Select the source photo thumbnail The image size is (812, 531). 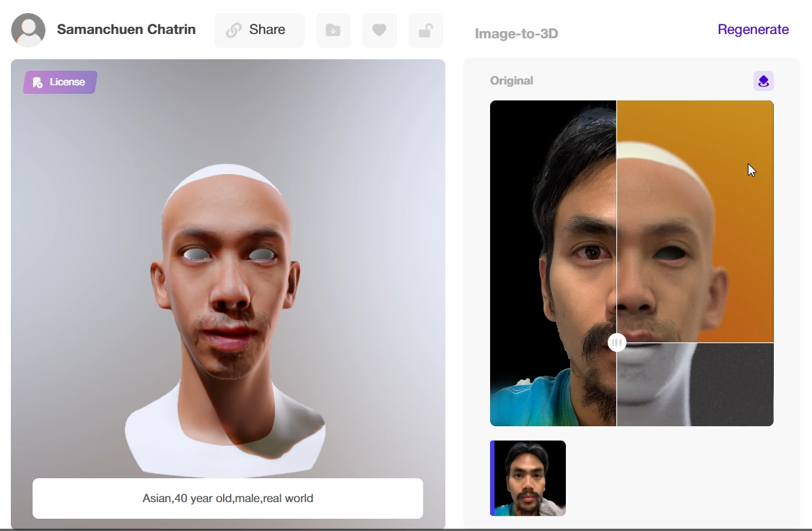528,478
